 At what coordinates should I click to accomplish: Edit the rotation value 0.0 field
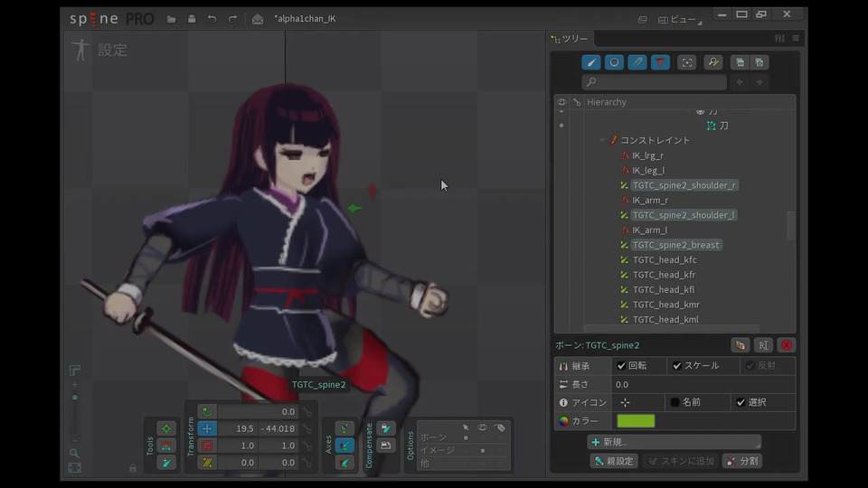click(259, 412)
